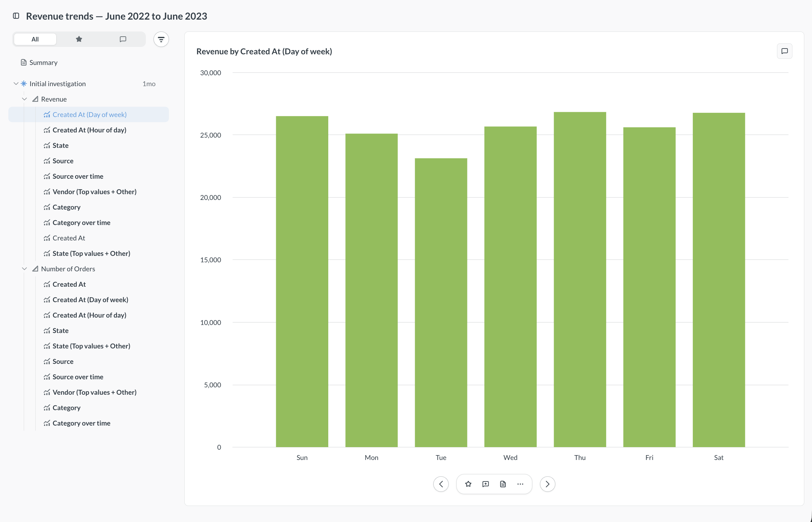Screen dimensions: 812x522
Task: Collapse the Revenue group
Action: coord(24,99)
